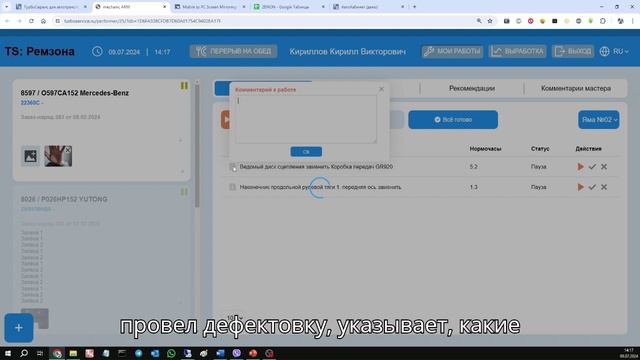
Task: Select the 8597 Mercedes-Benz order card title
Action: click(x=75, y=93)
